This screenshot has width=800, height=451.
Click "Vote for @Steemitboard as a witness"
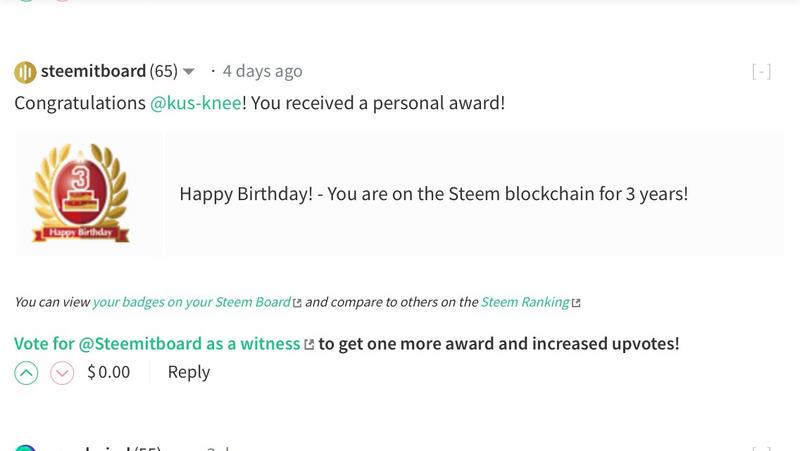[x=157, y=343]
